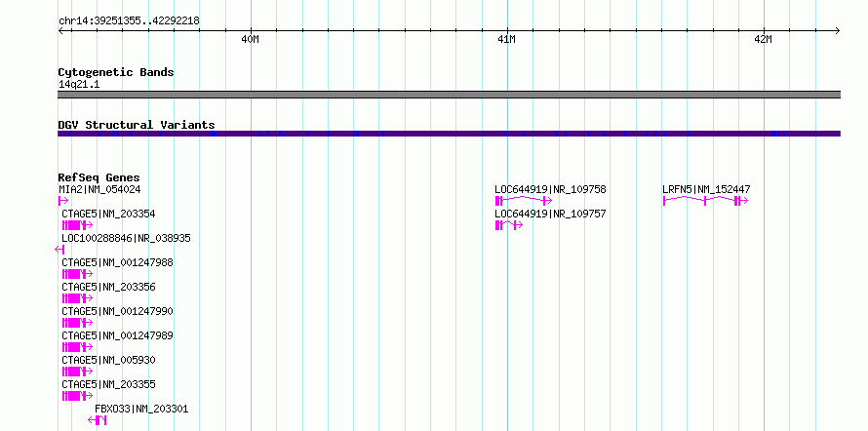Viewport: 868px width, 431px height.
Task: Click the 14q21.1 band label
Action: point(79,85)
